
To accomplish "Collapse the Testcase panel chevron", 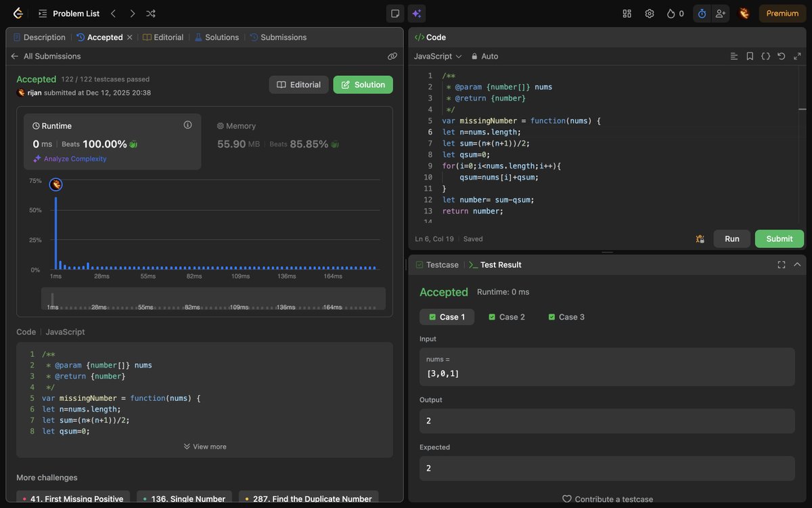I will click(x=797, y=264).
